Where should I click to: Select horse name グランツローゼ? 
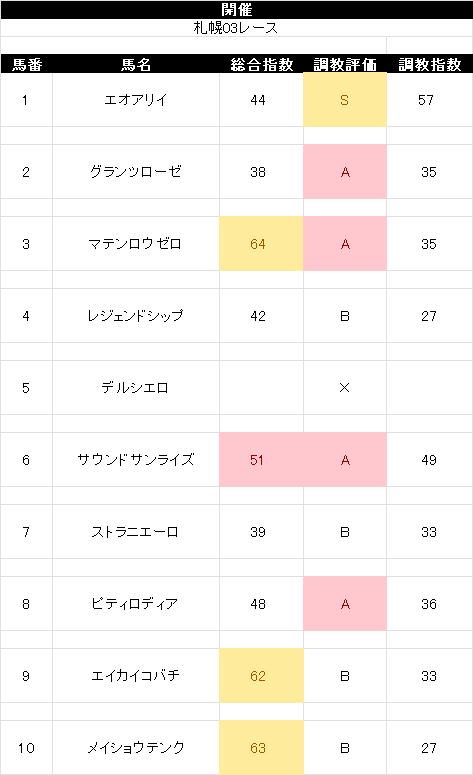[x=136, y=172]
